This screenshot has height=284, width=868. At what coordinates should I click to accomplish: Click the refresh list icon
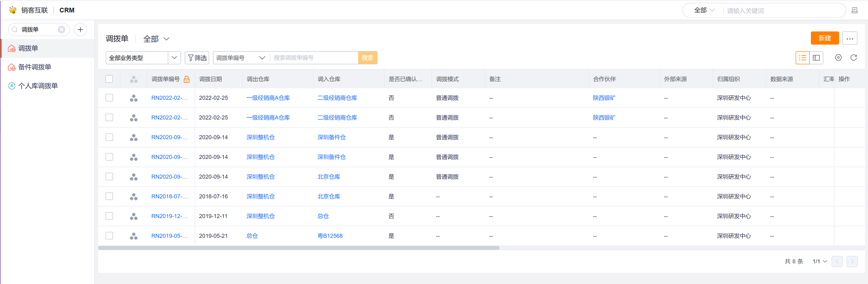coord(853,58)
